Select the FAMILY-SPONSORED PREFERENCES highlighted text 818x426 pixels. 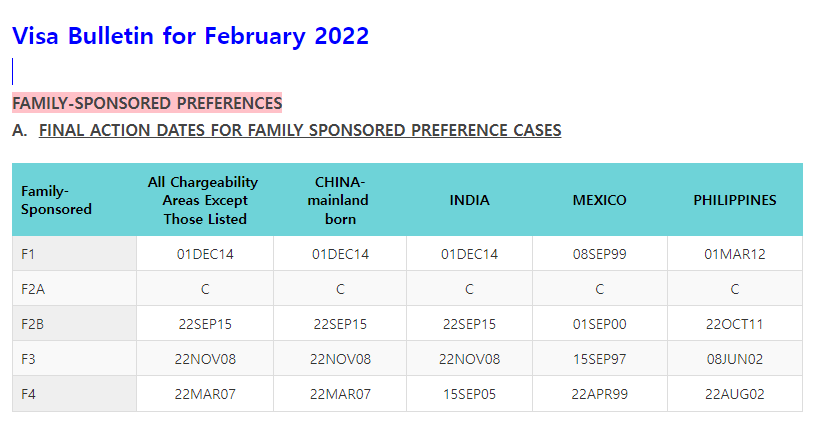(x=147, y=103)
